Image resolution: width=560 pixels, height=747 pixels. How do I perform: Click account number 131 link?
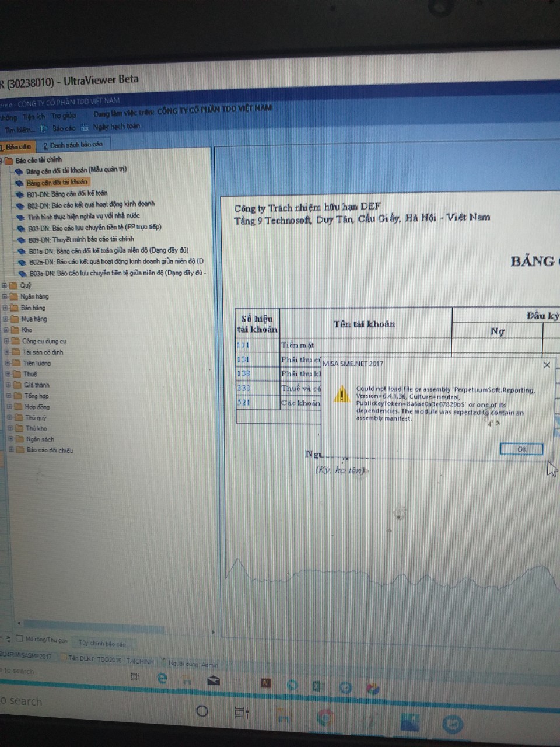point(243,359)
